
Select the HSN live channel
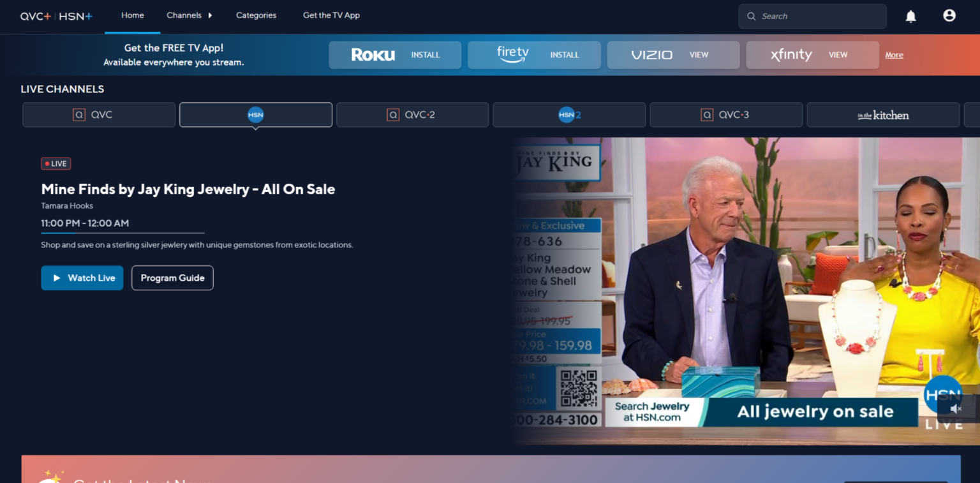(x=256, y=115)
